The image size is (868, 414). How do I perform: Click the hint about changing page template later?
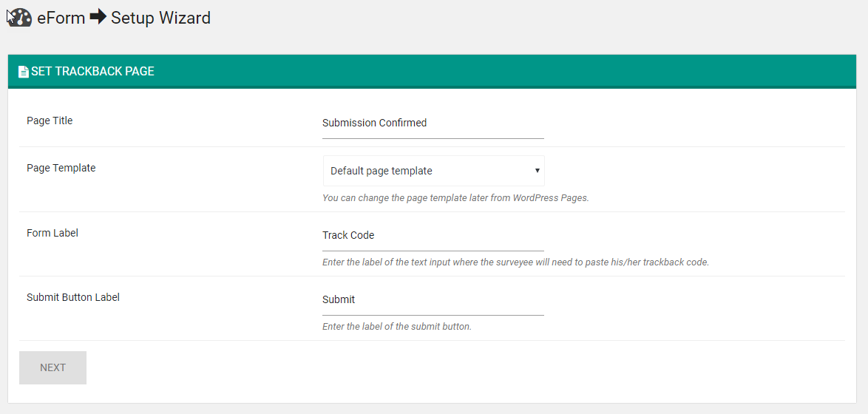[455, 198]
